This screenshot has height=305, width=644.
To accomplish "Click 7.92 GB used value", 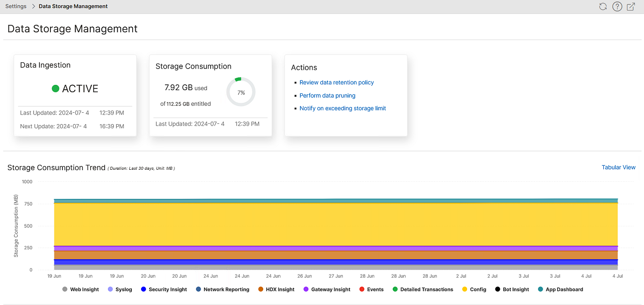I will pyautogui.click(x=186, y=88).
